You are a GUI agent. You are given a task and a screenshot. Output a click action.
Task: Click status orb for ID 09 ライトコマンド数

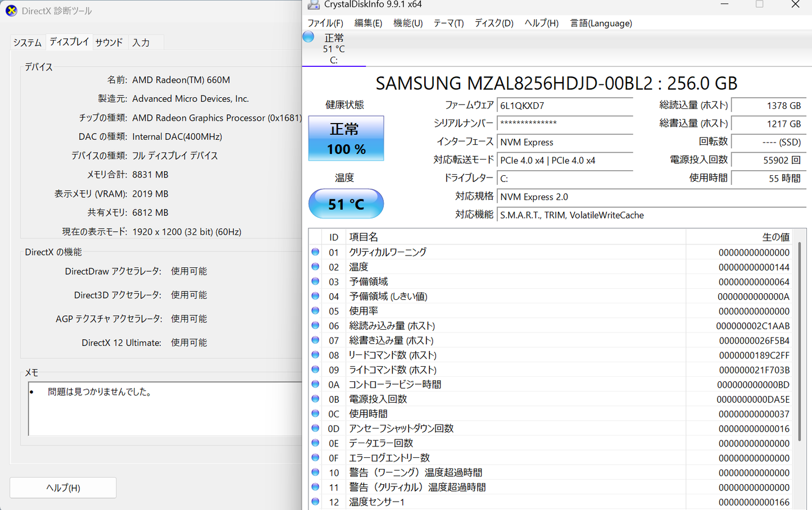pyautogui.click(x=315, y=369)
